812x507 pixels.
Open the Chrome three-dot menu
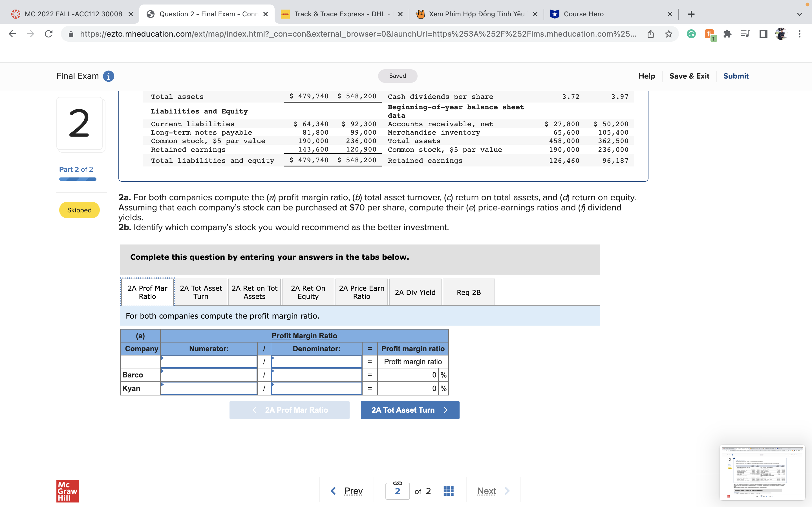coord(799,34)
